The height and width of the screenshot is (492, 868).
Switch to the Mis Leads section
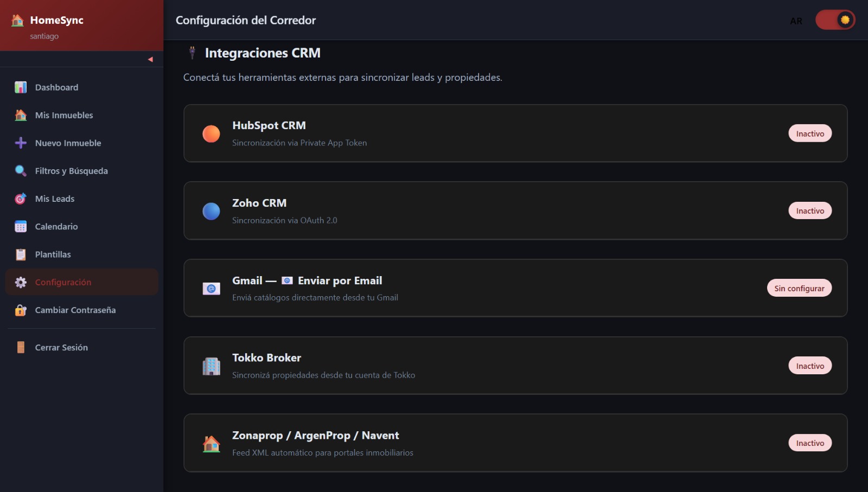55,199
